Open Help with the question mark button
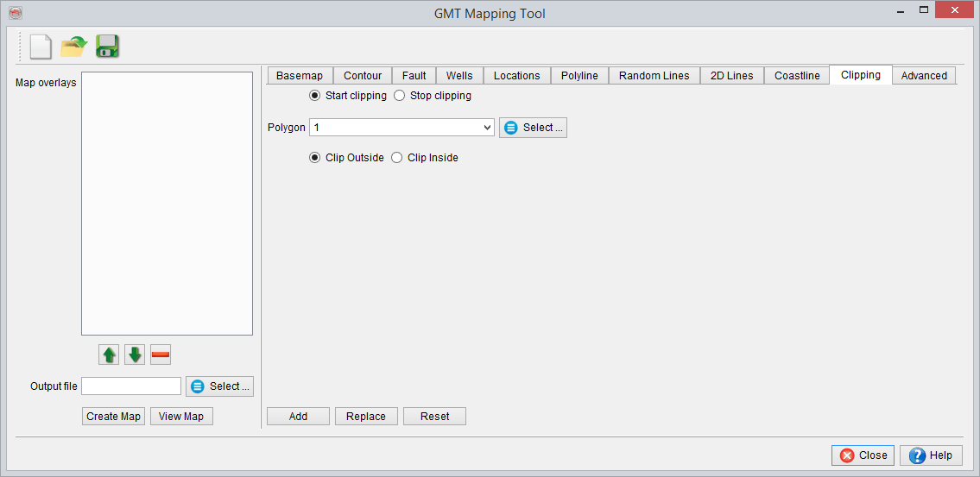980x477 pixels. [931, 455]
